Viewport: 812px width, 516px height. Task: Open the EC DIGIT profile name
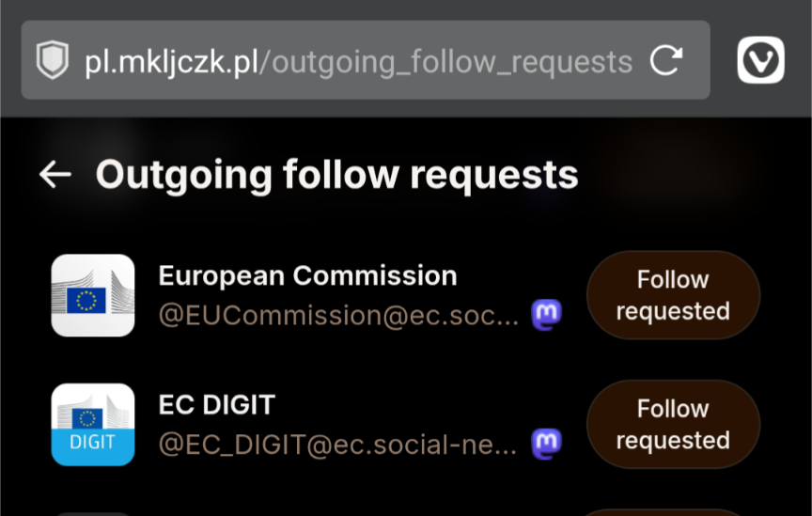[216, 405]
